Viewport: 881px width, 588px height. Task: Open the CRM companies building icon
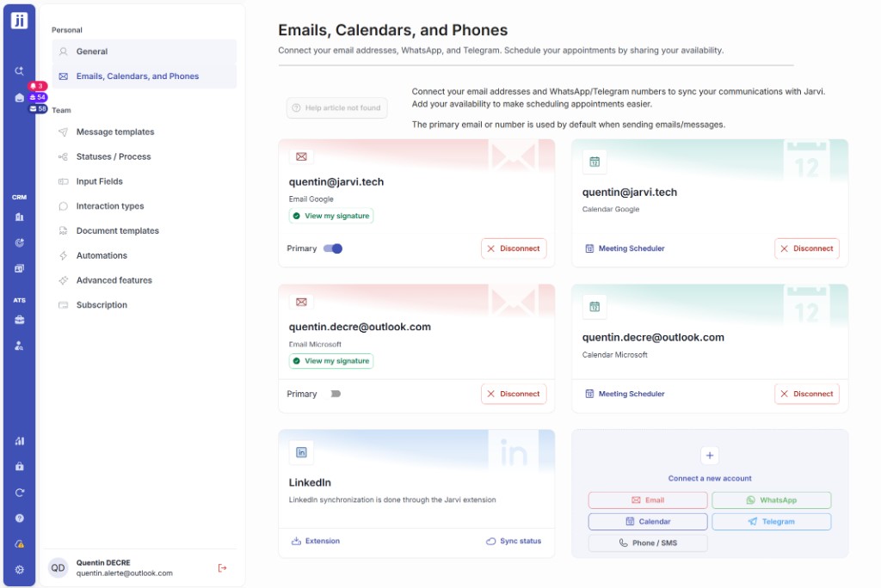point(19,217)
